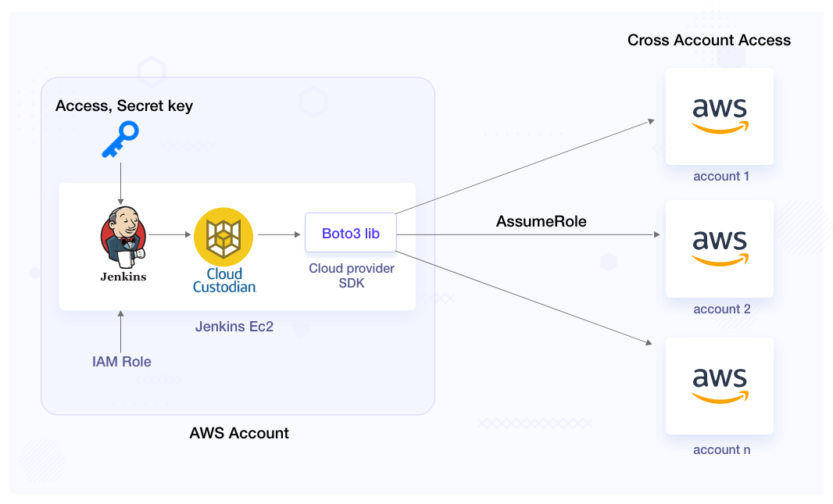The height and width of the screenshot is (504, 833).
Task: Click the Boto3 lib box
Action: tap(351, 233)
